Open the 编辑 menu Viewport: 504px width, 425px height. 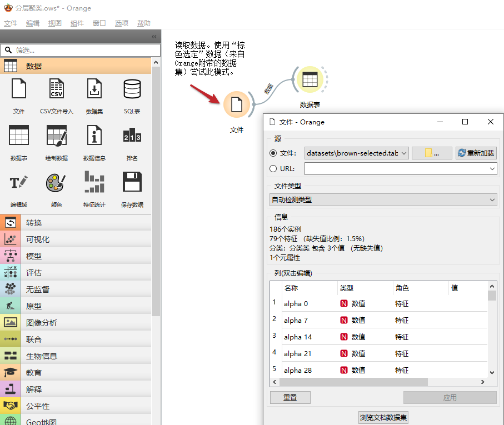[33, 23]
